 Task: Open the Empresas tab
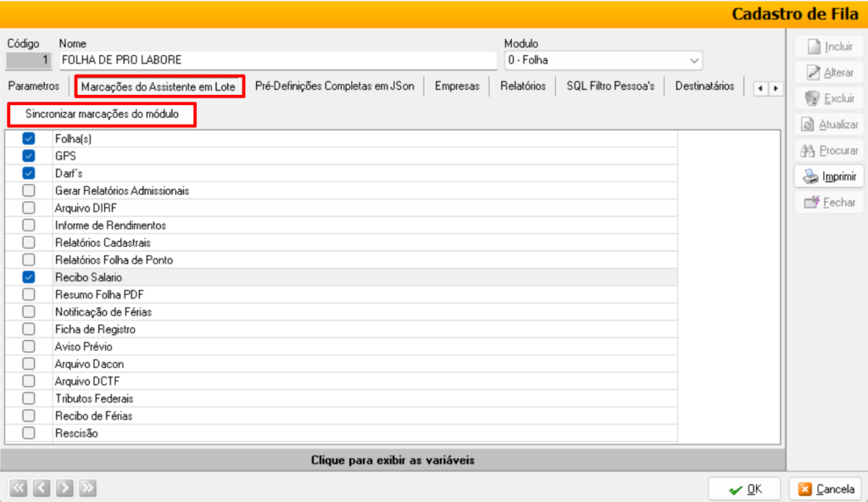(x=457, y=86)
